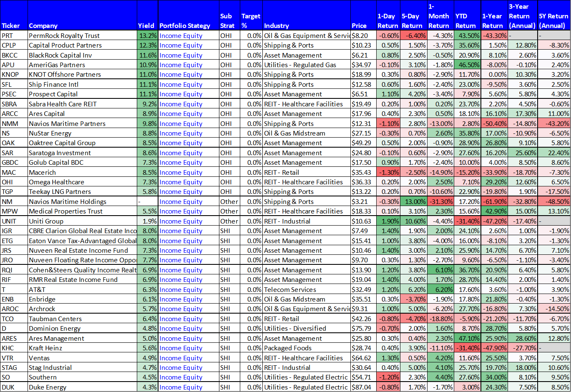Select the NuStar Energy company cell

82,133
